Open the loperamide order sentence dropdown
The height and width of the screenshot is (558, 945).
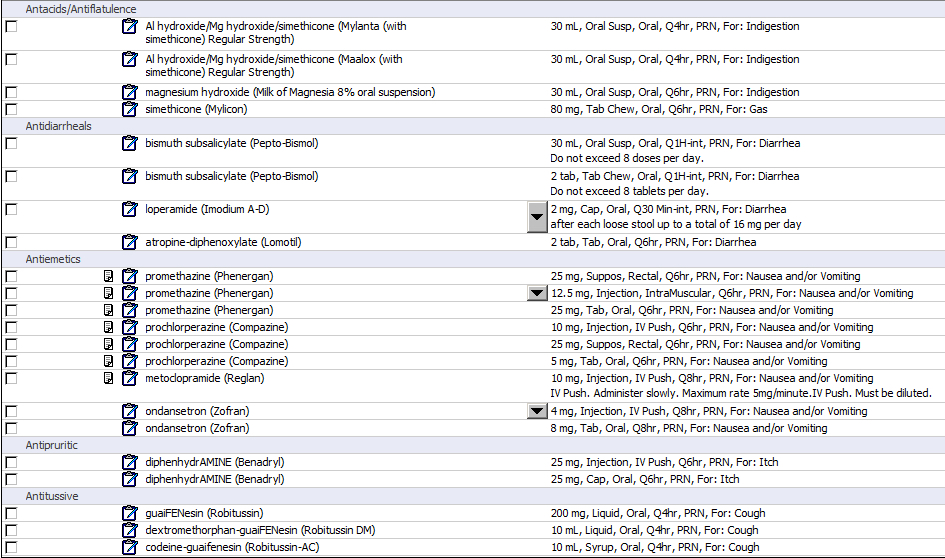click(537, 217)
